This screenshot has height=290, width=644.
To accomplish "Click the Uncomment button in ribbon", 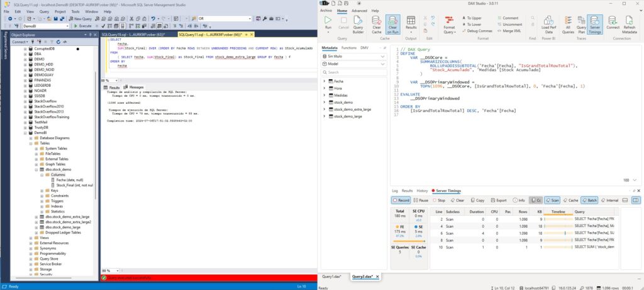I will (x=509, y=25).
